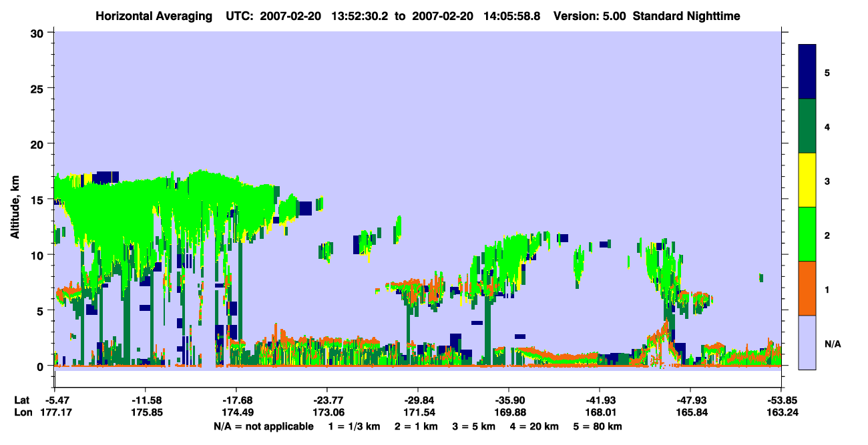Click colorbar label '3'
Screen dimensions: 868x445
[827, 181]
